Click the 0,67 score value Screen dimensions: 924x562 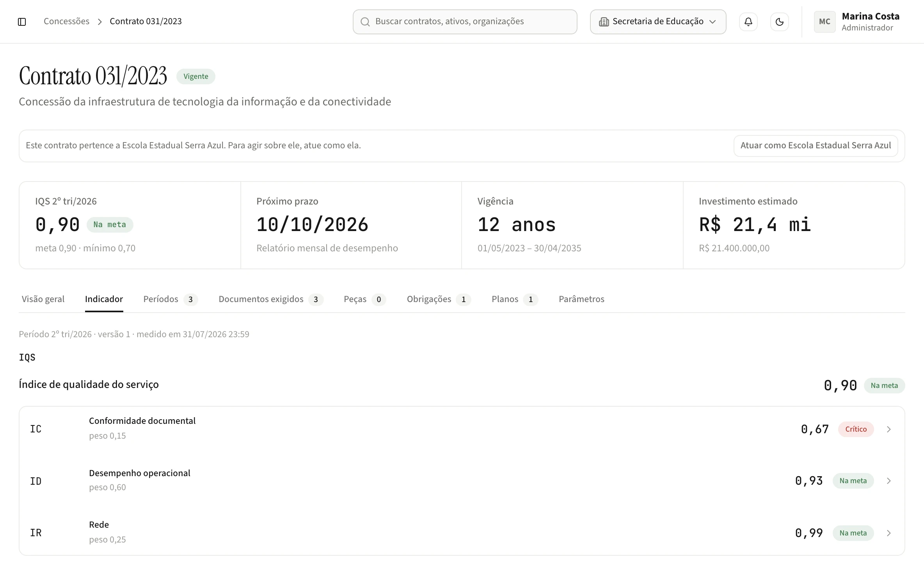pos(815,429)
